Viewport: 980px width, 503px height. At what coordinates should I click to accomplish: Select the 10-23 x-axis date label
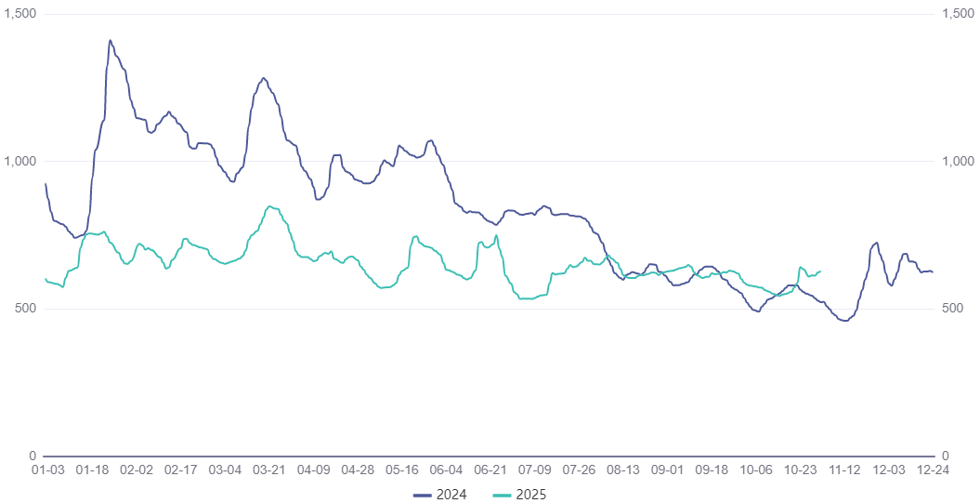click(801, 470)
